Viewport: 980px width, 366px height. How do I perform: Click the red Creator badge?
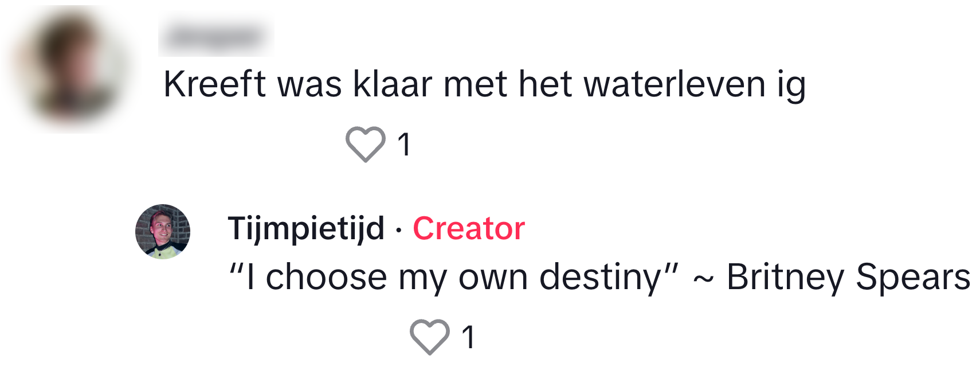pyautogui.click(x=468, y=228)
